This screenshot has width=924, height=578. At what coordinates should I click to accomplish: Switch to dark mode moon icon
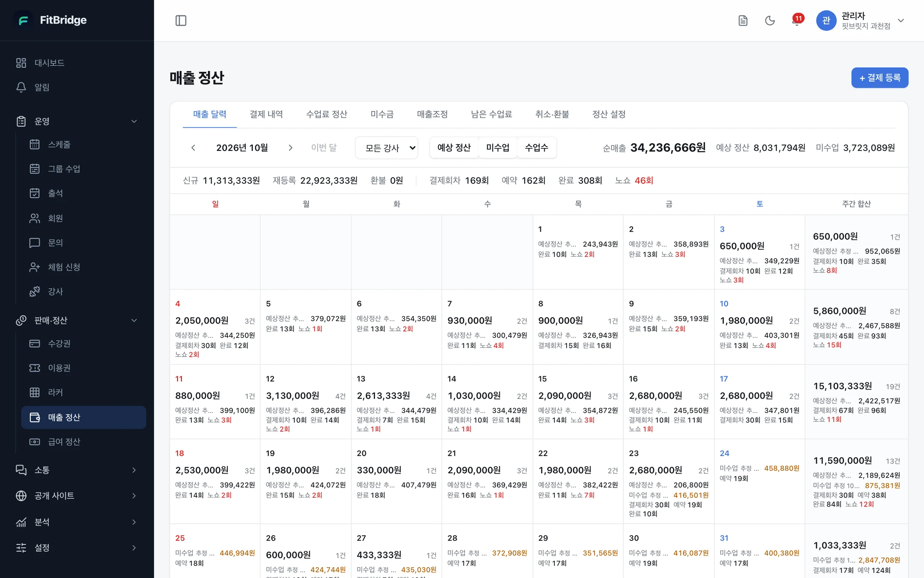[x=769, y=21]
